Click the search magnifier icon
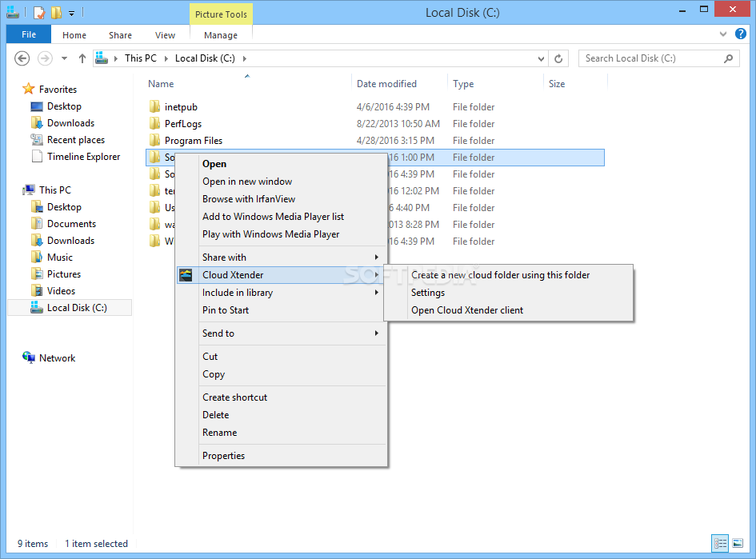Screen dimensions: 756x559 (x=729, y=58)
